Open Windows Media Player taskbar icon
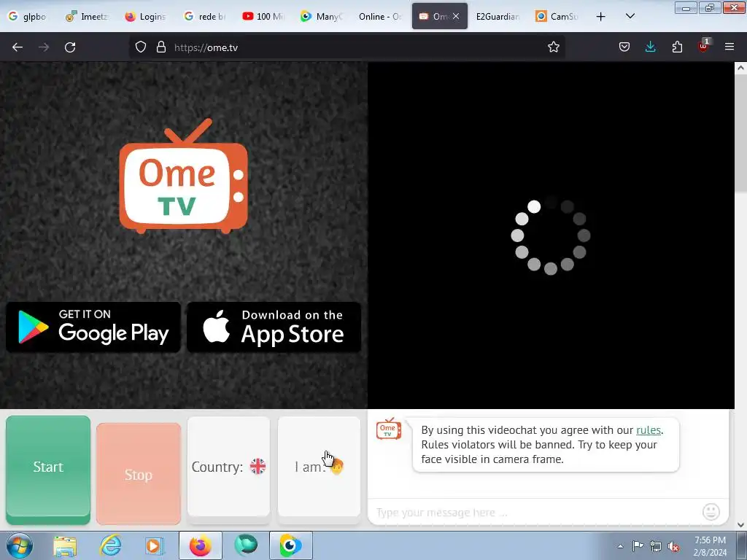 [155, 545]
